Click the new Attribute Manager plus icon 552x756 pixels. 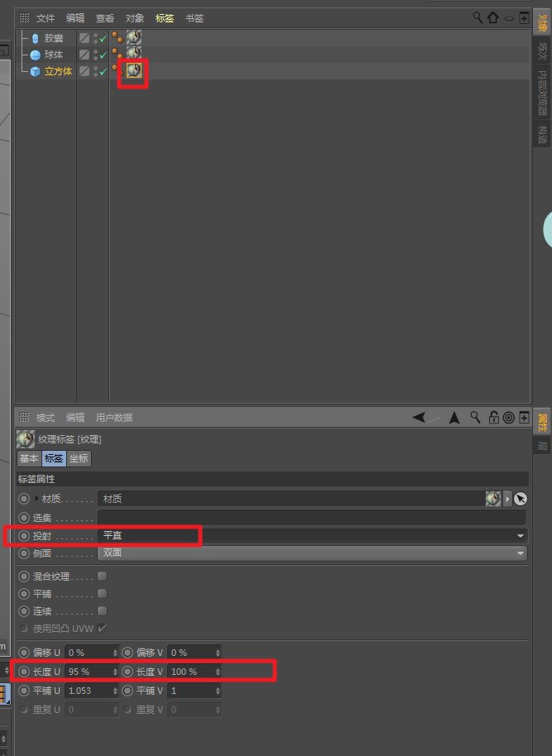pos(524,418)
